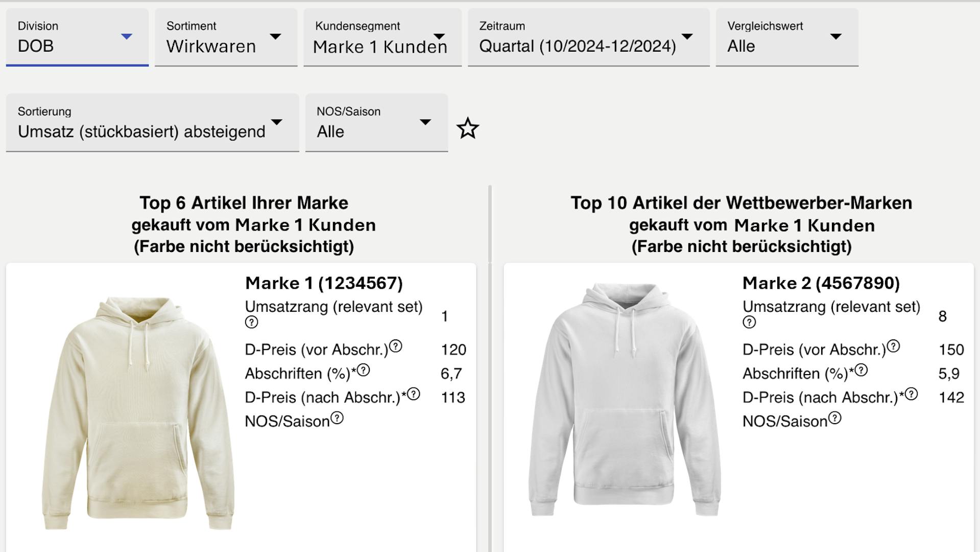The width and height of the screenshot is (980, 552).
Task: Click the favorite star icon
Action: coord(468,128)
